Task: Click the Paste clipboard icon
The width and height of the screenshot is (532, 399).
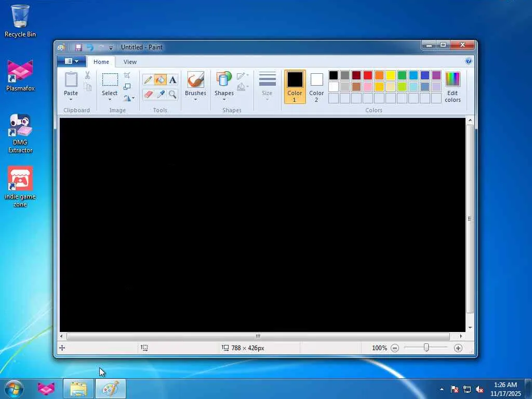Action: (x=71, y=79)
